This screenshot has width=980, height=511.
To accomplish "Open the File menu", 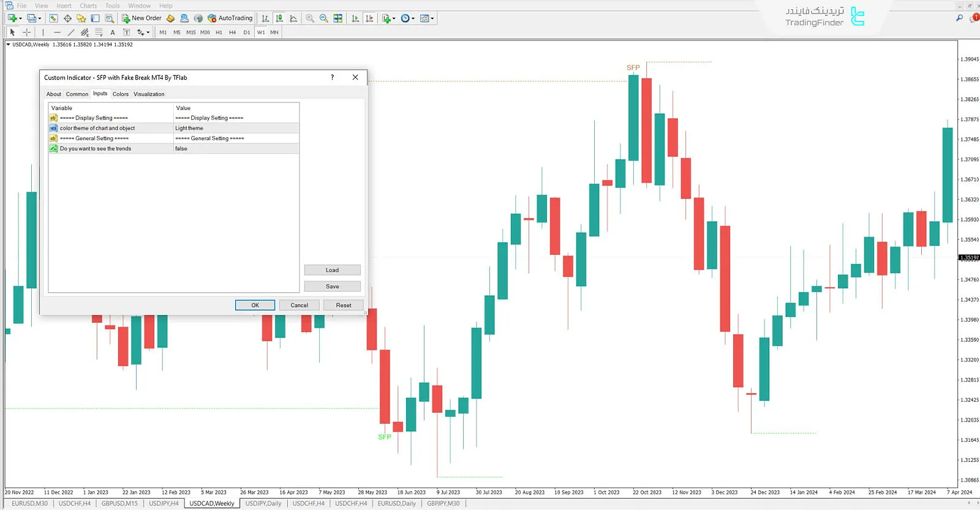I will [21, 6].
